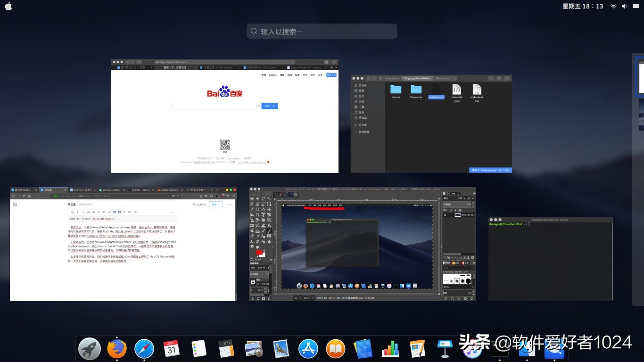
Task: Toggle italic formatting in the Zhihu editor toolbar
Action: [77, 212]
